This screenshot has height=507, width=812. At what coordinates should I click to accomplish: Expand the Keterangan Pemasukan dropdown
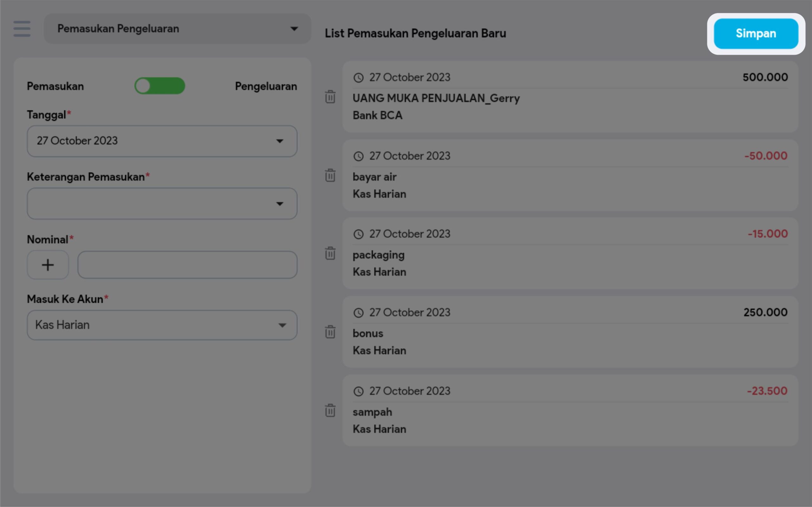click(162, 203)
